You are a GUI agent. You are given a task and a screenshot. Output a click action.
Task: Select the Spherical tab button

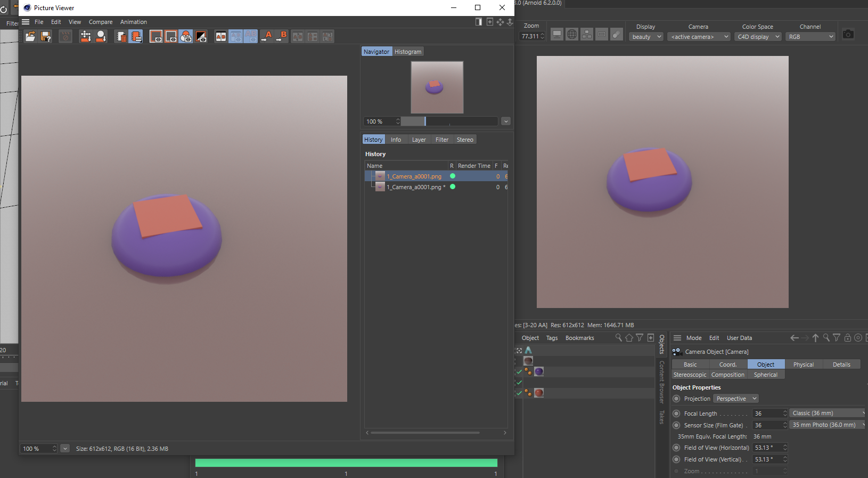(x=766, y=375)
